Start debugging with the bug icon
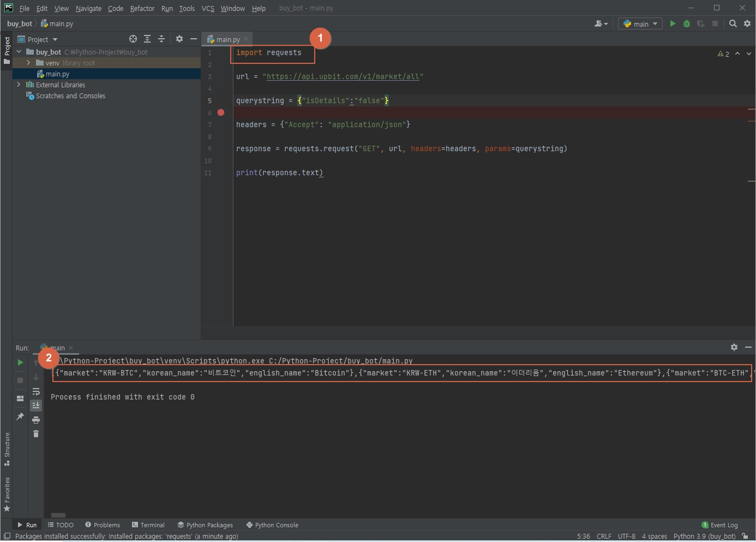The width and height of the screenshot is (756, 542). [x=687, y=23]
